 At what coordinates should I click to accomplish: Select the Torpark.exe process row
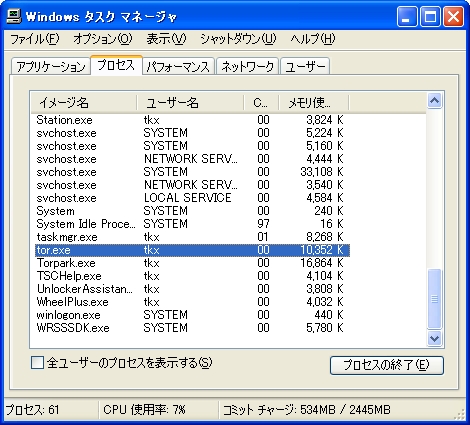192,263
